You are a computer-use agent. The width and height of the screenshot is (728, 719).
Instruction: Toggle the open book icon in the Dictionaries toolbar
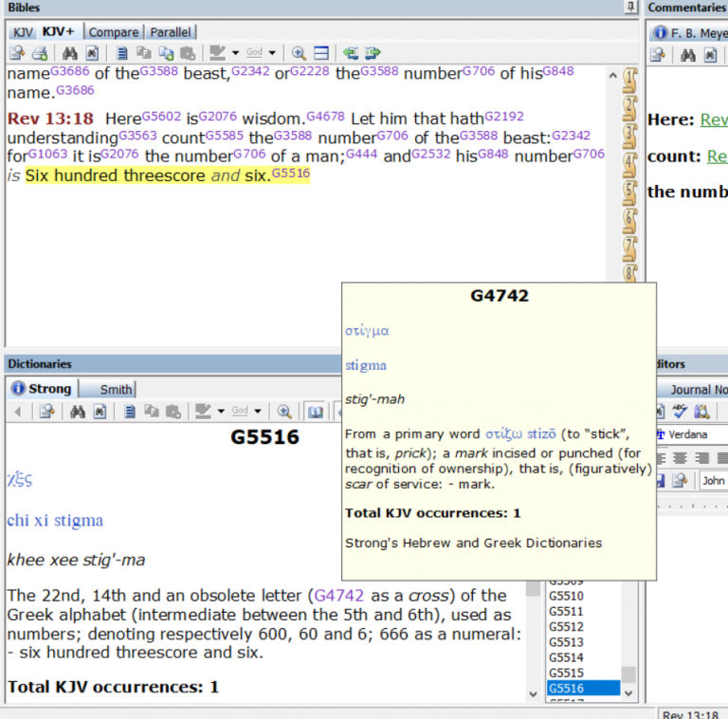pyautogui.click(x=316, y=412)
